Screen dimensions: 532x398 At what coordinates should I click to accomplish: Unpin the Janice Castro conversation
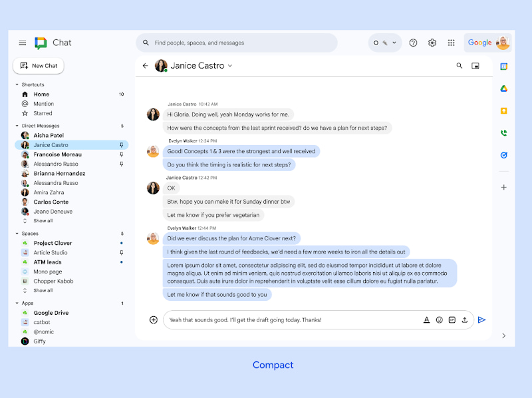click(120, 144)
